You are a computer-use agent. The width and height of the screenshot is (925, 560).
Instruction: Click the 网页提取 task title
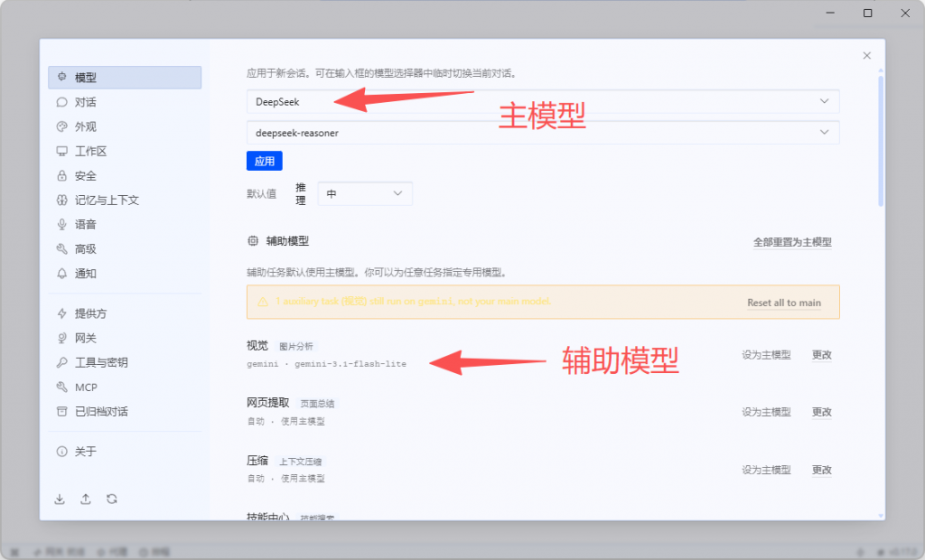click(267, 403)
